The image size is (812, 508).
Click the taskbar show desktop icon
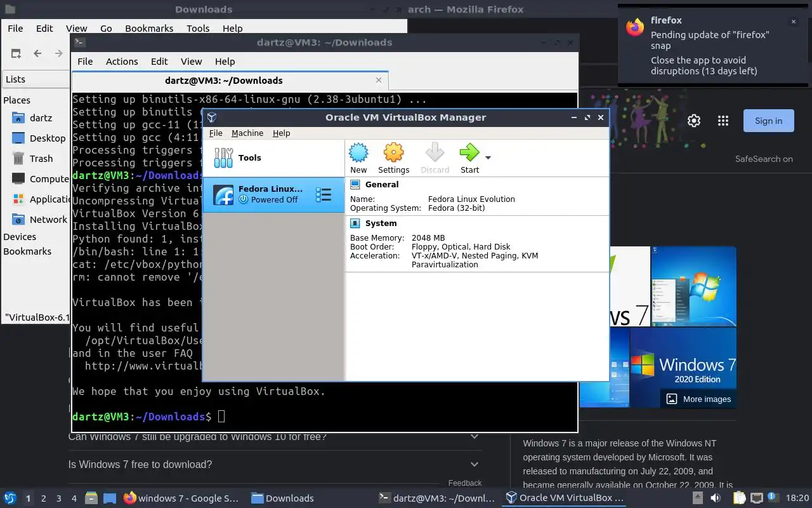(x=110, y=498)
